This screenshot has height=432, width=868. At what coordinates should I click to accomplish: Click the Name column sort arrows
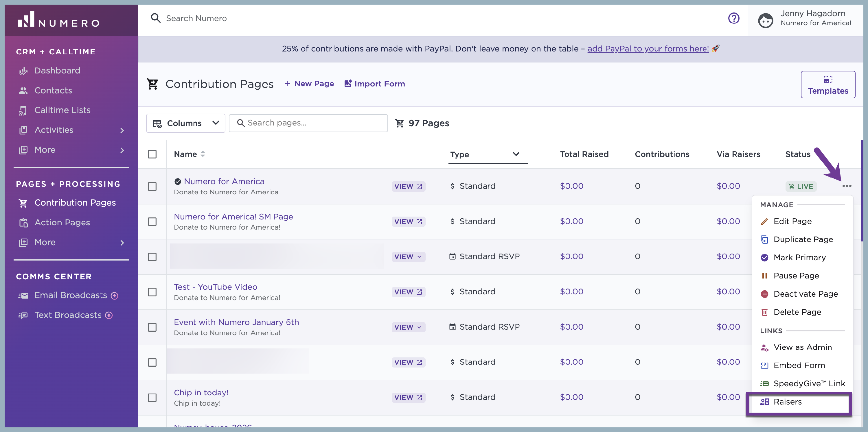pos(203,154)
